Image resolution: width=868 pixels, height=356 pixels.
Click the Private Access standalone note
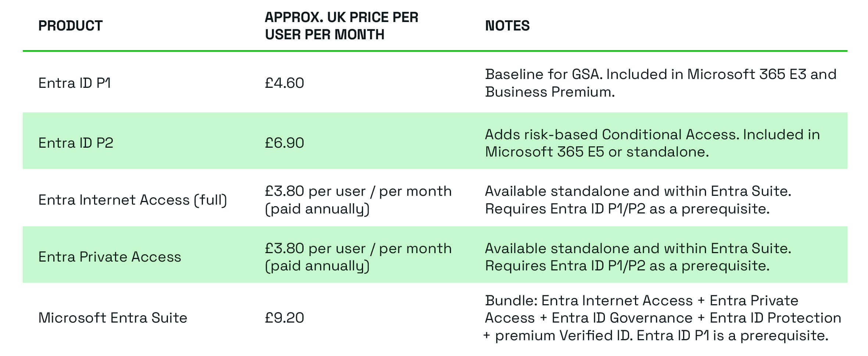638,257
